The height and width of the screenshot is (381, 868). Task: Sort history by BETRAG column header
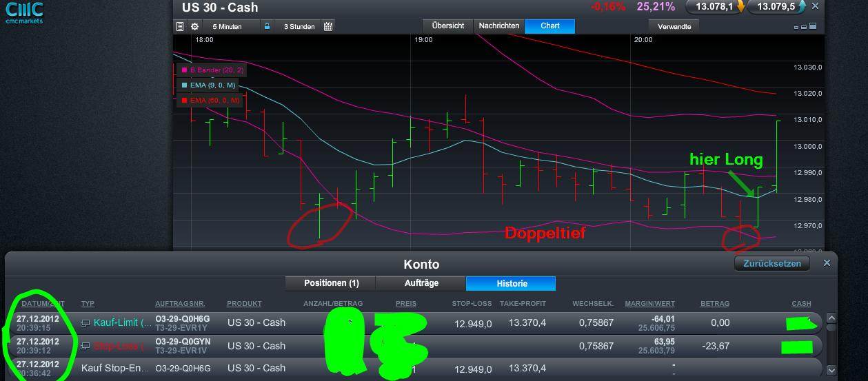click(715, 304)
